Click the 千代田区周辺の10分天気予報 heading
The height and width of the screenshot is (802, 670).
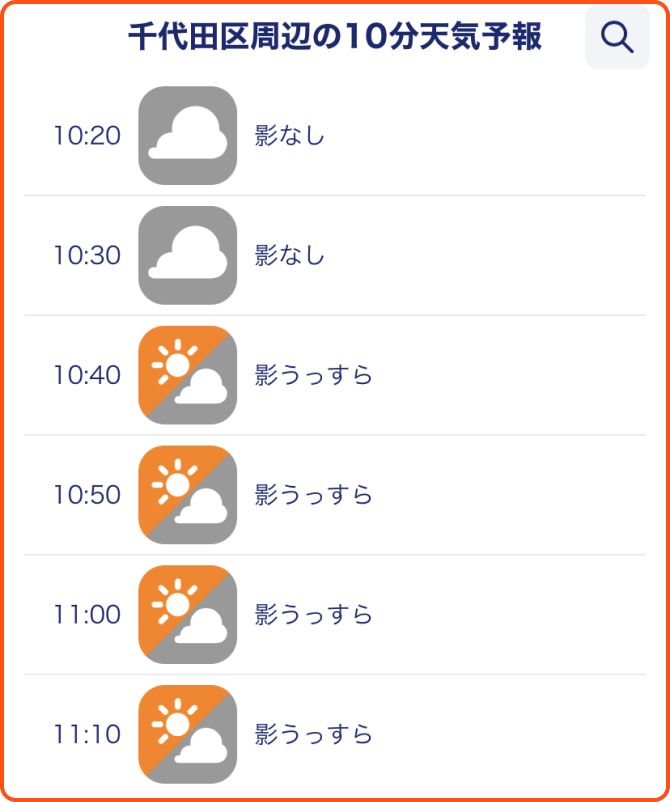335,37
